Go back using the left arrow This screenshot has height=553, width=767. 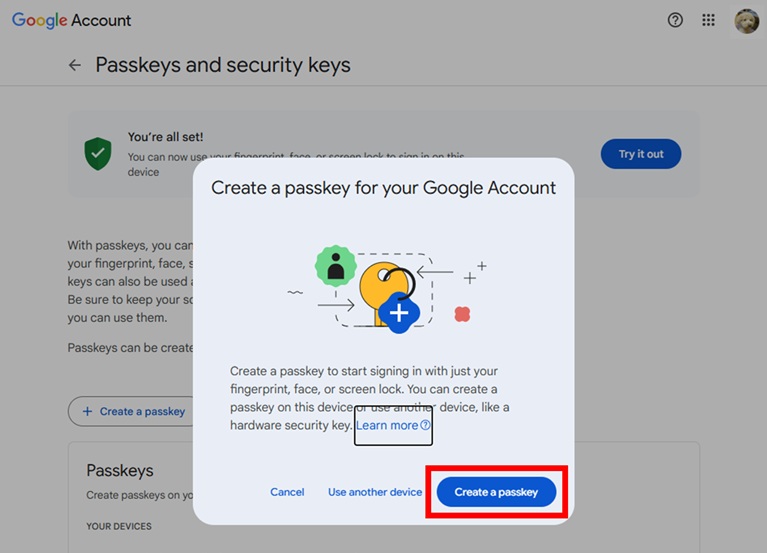click(75, 65)
